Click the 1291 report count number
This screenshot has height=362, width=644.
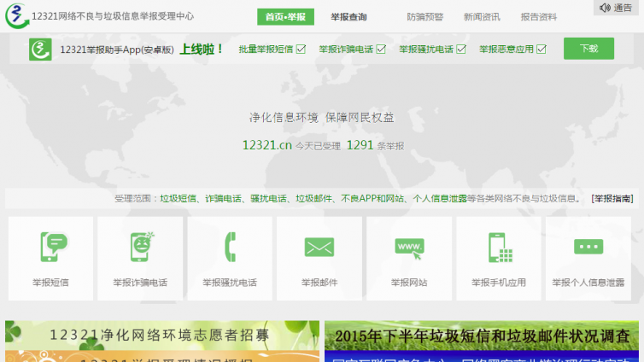click(360, 145)
